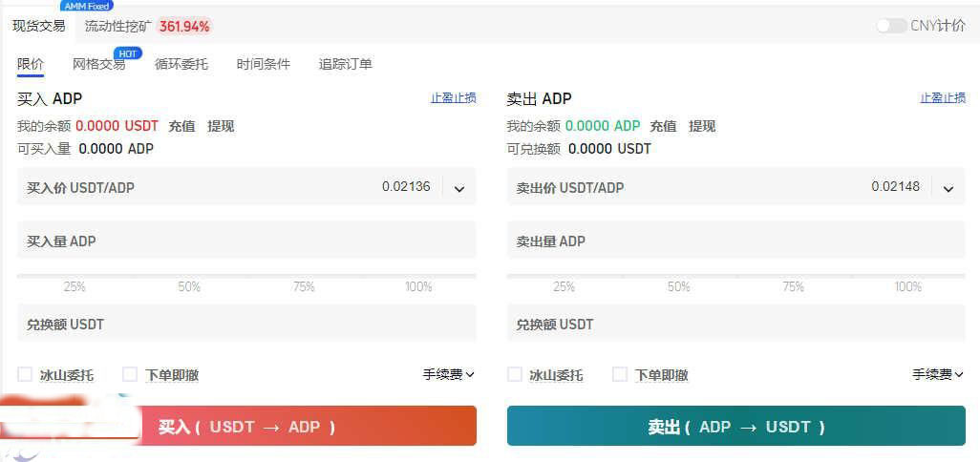Set buy amount slider to 50%
Viewport: 980px width, 462px height.
189,277
